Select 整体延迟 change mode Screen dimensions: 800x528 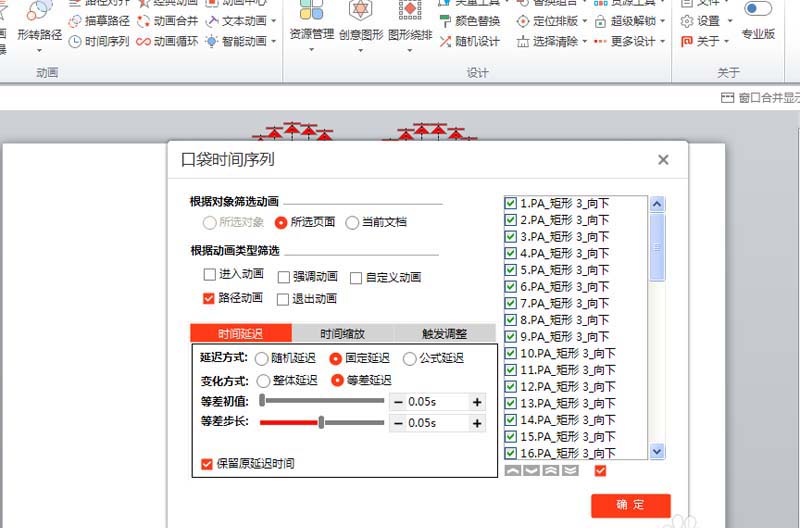pyautogui.click(x=263, y=381)
